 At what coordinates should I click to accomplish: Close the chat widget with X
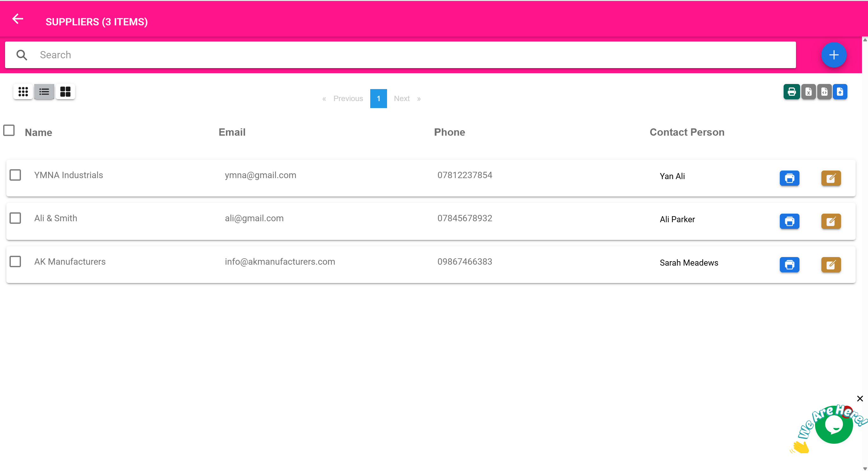point(860,399)
